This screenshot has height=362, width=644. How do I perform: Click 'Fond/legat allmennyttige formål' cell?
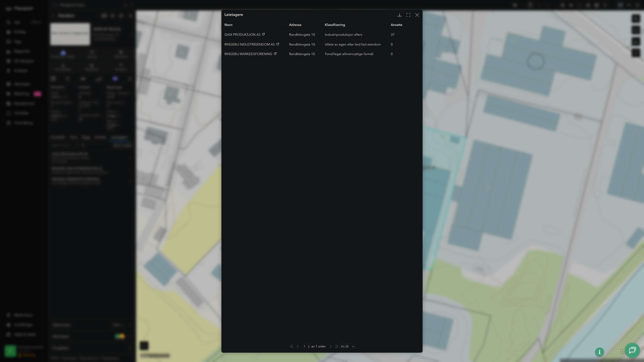tap(349, 54)
